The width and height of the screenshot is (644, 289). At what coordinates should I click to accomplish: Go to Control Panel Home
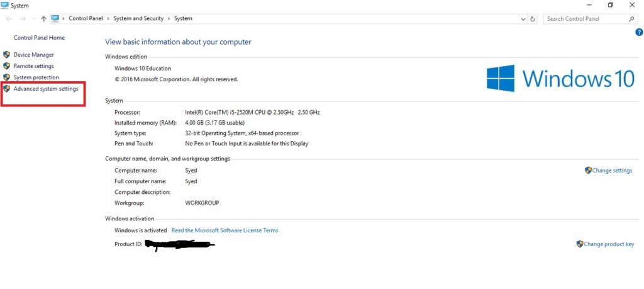click(x=39, y=37)
